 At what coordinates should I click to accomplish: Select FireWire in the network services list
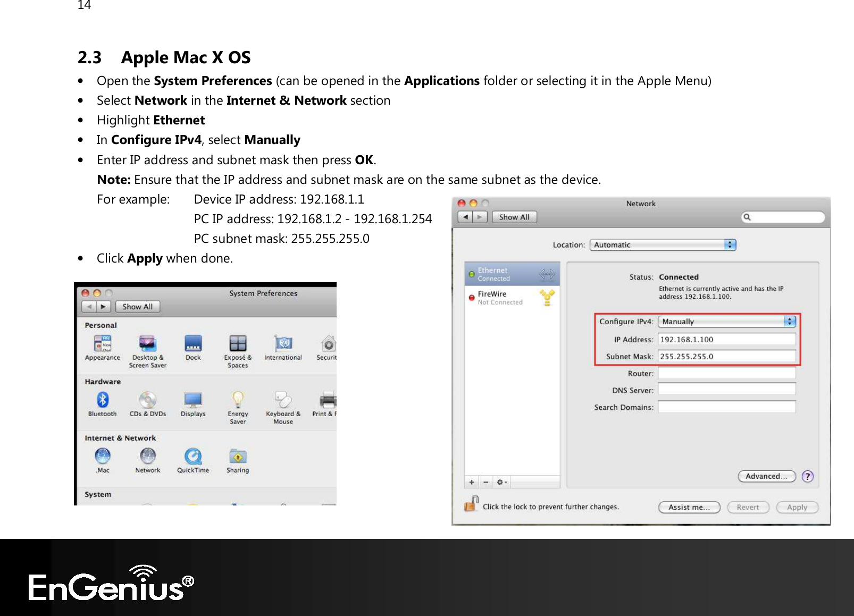click(x=512, y=298)
